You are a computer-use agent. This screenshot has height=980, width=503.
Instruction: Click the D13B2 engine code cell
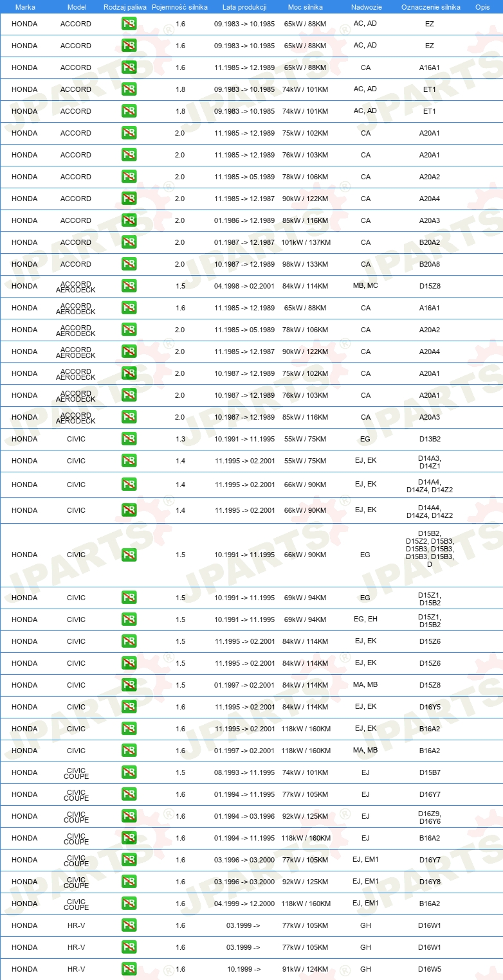[x=430, y=439]
